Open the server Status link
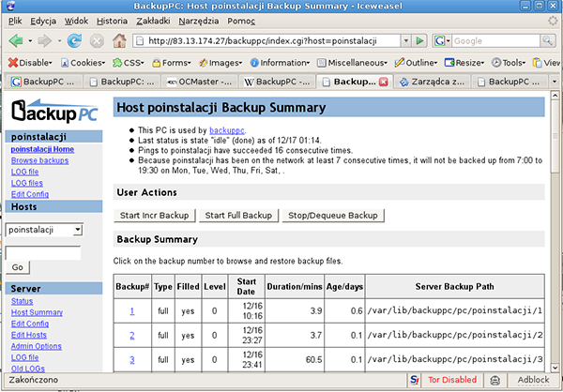 click(x=22, y=301)
